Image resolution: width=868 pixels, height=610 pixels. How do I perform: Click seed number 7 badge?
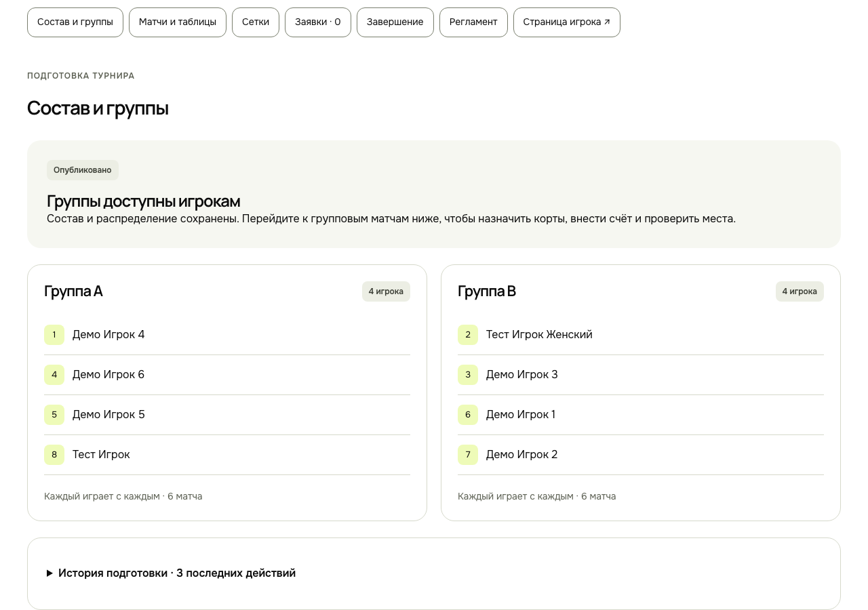pyautogui.click(x=468, y=455)
